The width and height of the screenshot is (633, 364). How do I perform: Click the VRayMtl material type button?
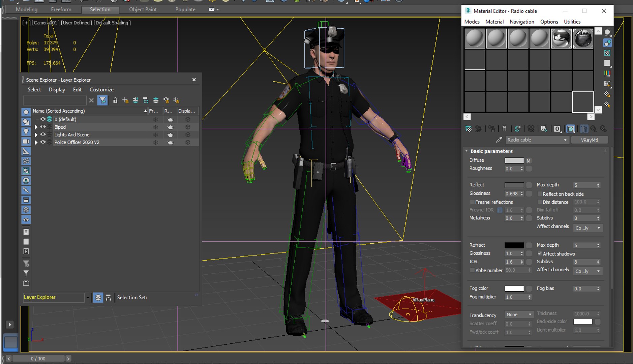coord(589,140)
